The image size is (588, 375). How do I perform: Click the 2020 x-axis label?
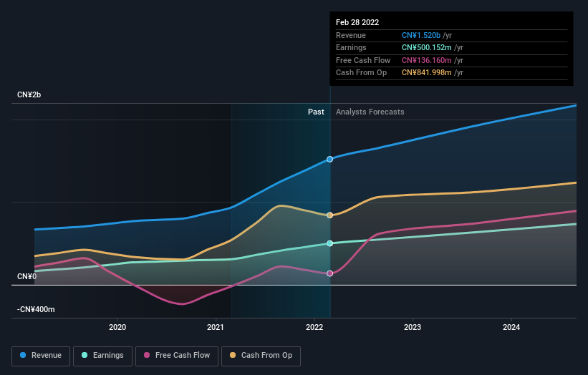click(x=117, y=327)
